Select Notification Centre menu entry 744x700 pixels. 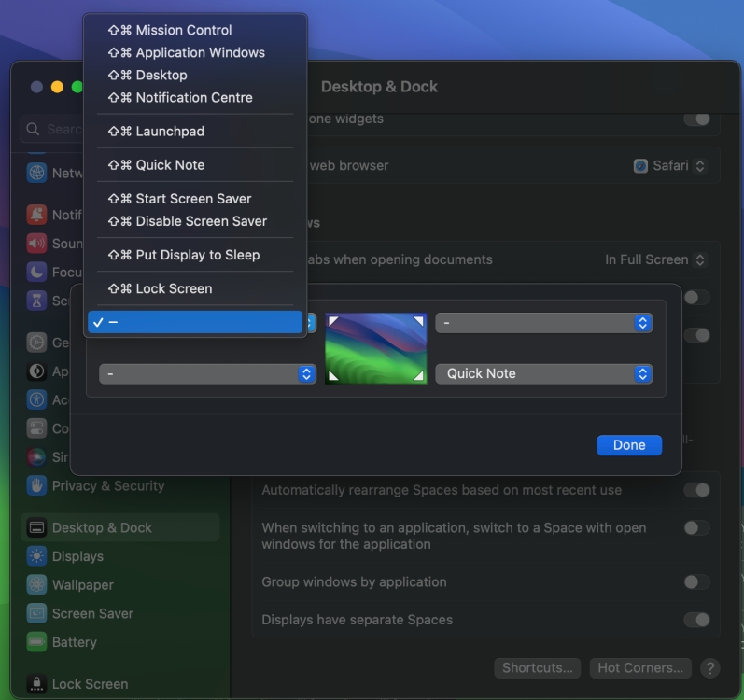point(195,98)
